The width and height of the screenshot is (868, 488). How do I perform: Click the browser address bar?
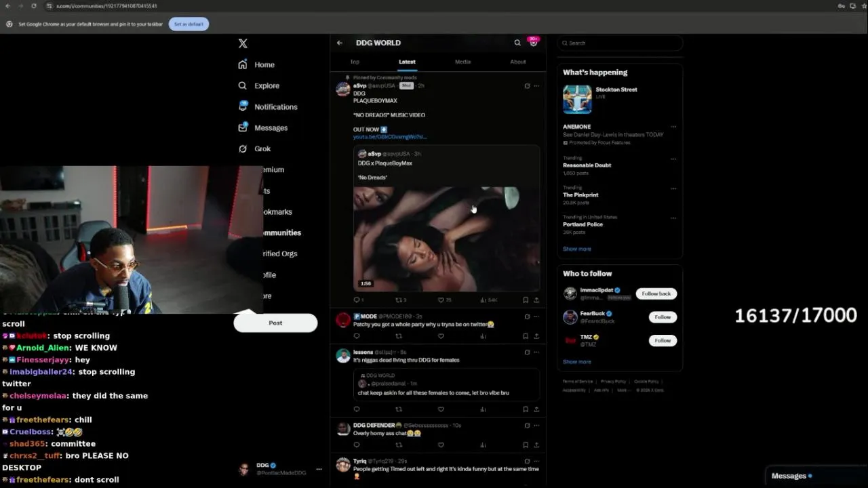point(434,6)
